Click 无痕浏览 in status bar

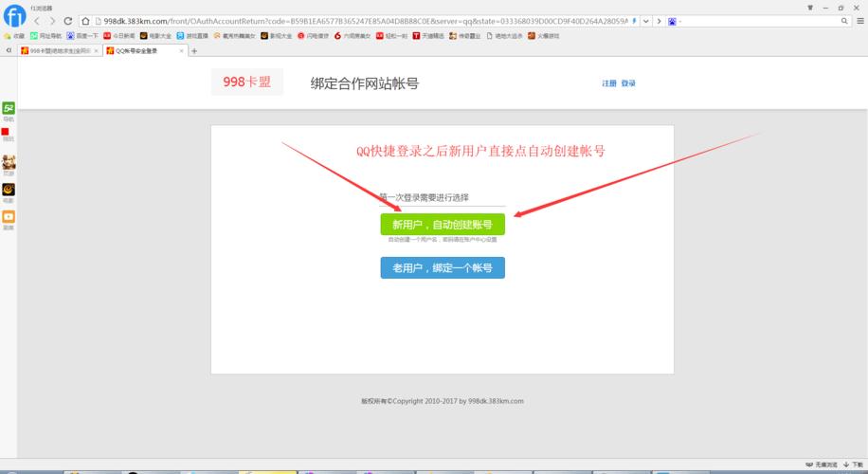(x=822, y=465)
